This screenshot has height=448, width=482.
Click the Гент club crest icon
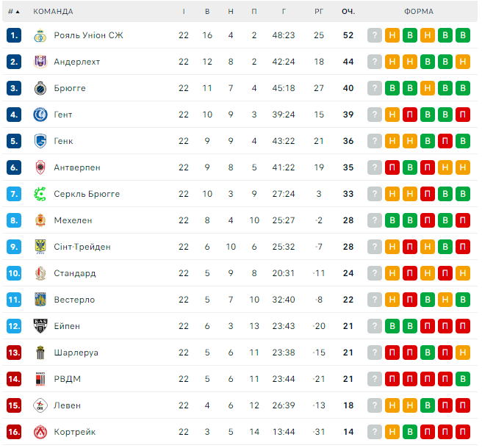[40, 115]
